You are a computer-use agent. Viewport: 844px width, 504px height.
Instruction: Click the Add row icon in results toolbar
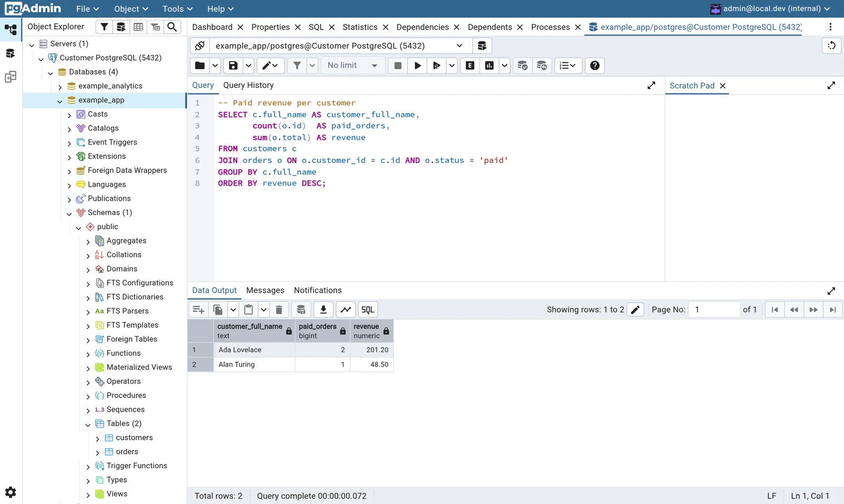click(x=198, y=309)
